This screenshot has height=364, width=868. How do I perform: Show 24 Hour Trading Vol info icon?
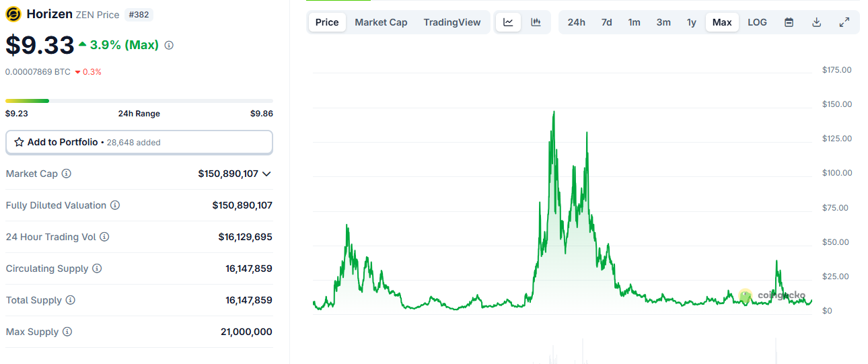click(104, 237)
